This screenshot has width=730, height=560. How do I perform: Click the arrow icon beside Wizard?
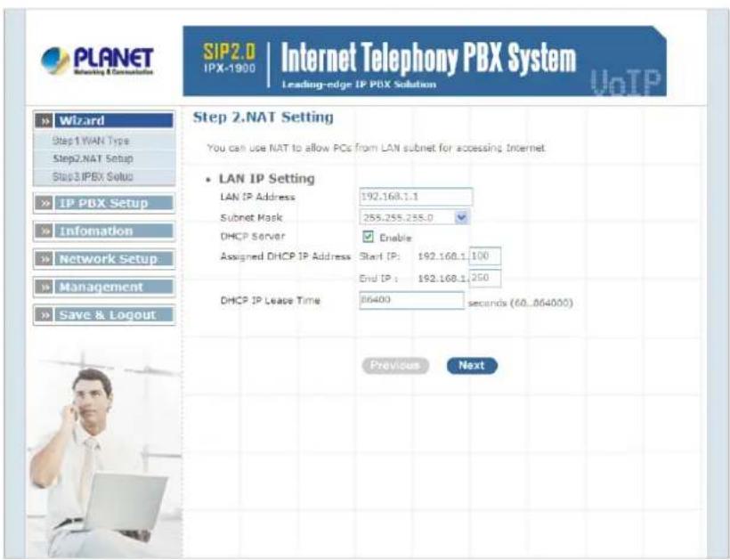(x=45, y=120)
